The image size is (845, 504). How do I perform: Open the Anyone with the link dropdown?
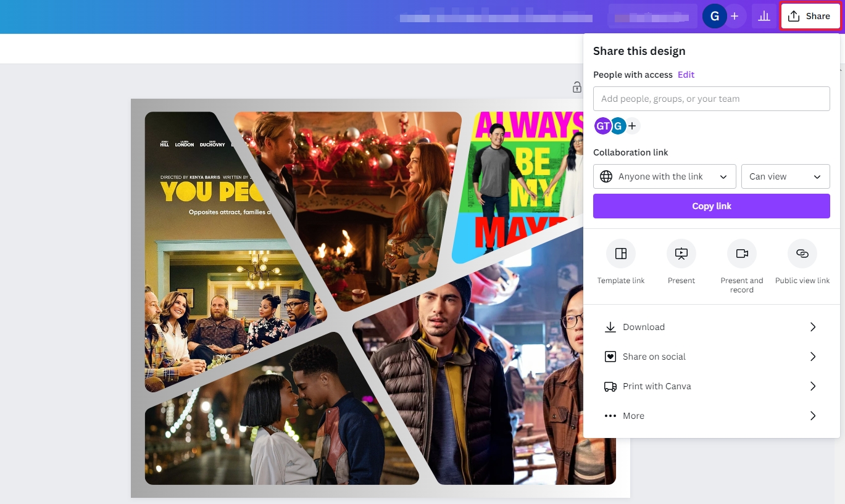[664, 176]
